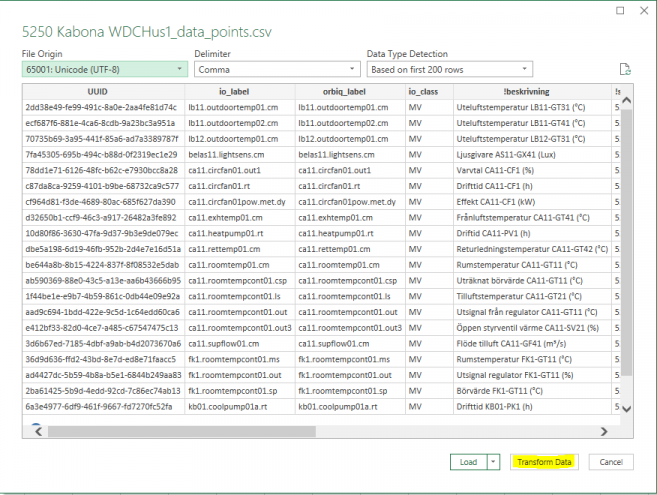Screen dimensions: 657x495
Task: Click orbiq_label cell fk1.roomtempcont01.out
Action: pos(350,375)
